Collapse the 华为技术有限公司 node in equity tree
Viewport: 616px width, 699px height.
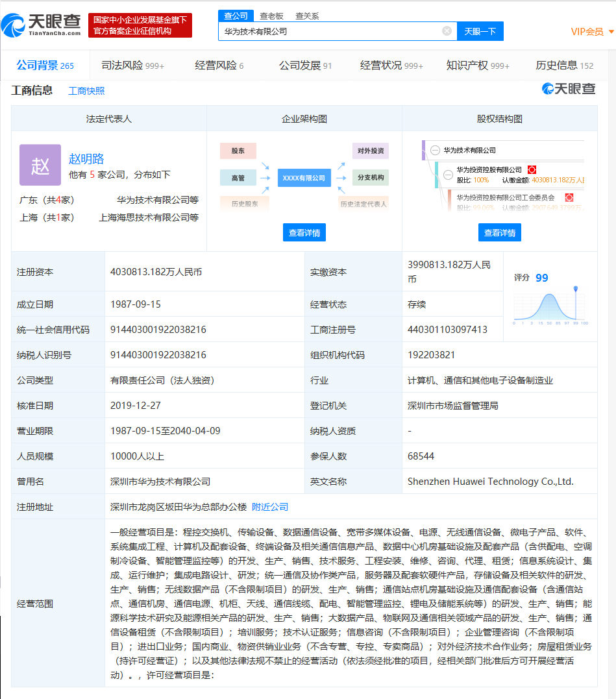click(x=435, y=151)
